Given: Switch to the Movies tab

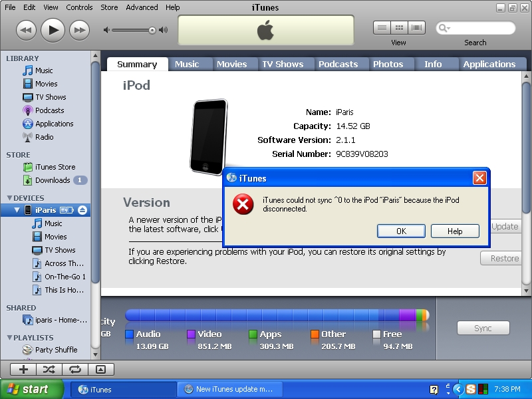Looking at the screenshot, I should click(x=231, y=64).
